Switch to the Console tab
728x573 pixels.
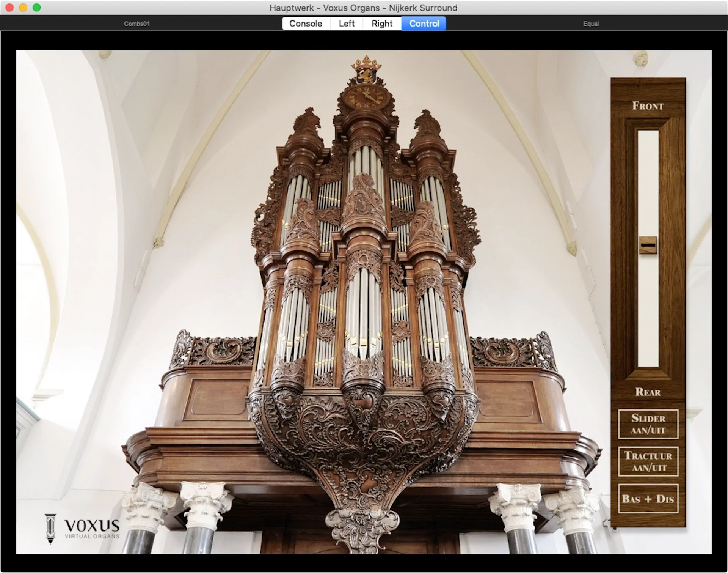point(305,24)
